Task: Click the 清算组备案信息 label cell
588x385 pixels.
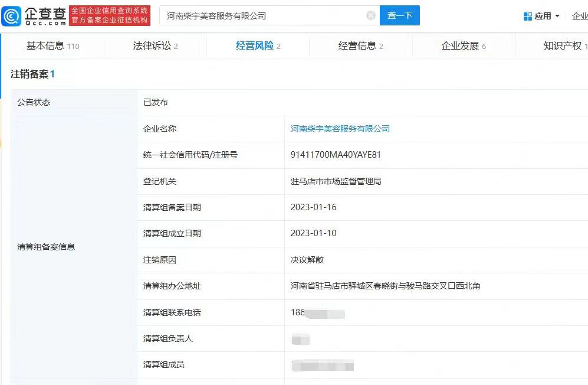Action: point(74,247)
